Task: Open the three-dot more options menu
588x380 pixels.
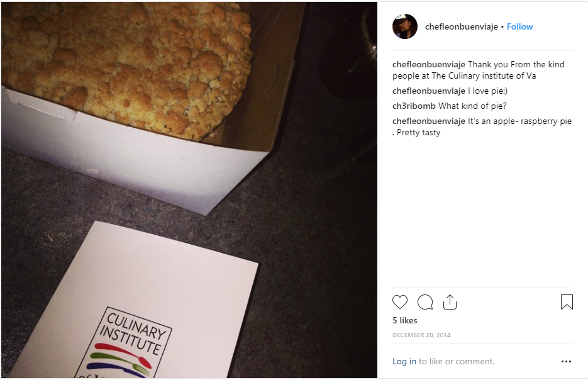Action: [566, 362]
